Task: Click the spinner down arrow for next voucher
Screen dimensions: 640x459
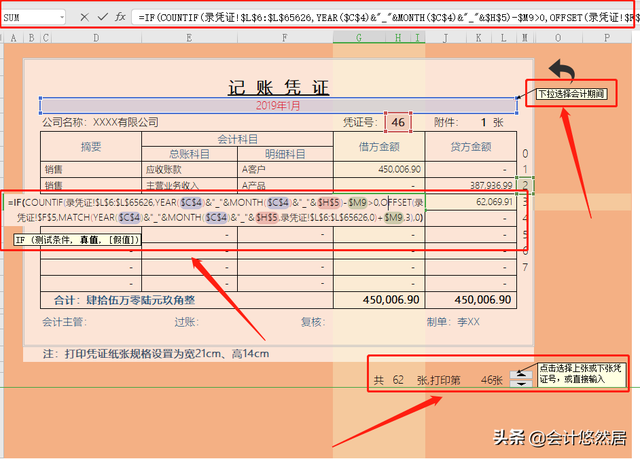Action: point(521,384)
